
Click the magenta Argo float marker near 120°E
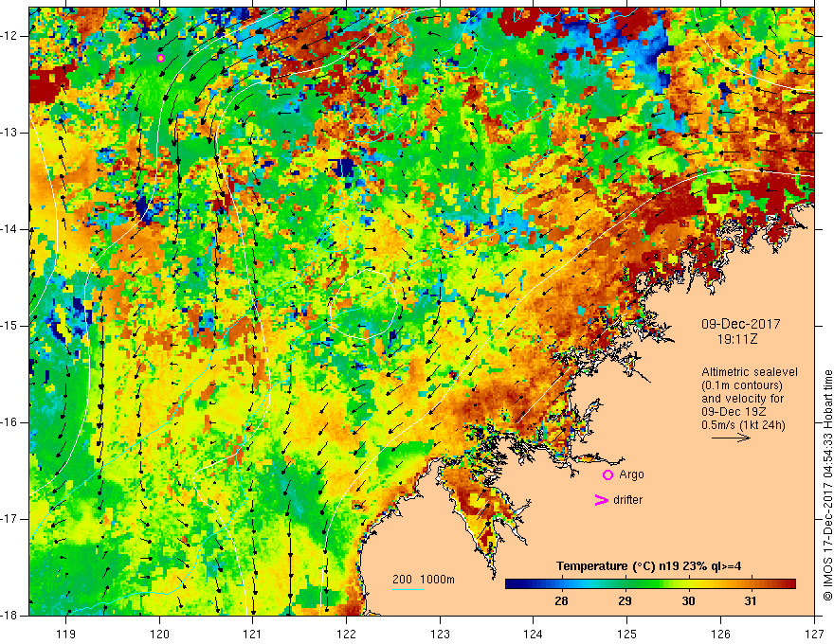160,58
